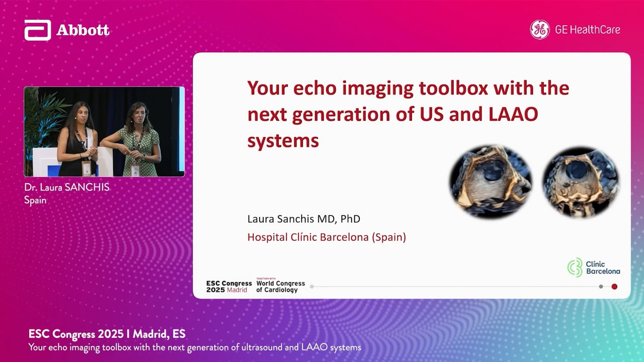
Task: Click the ESC Congress 2025 | Madrid, ES banner title
Action: pyautogui.click(x=107, y=334)
